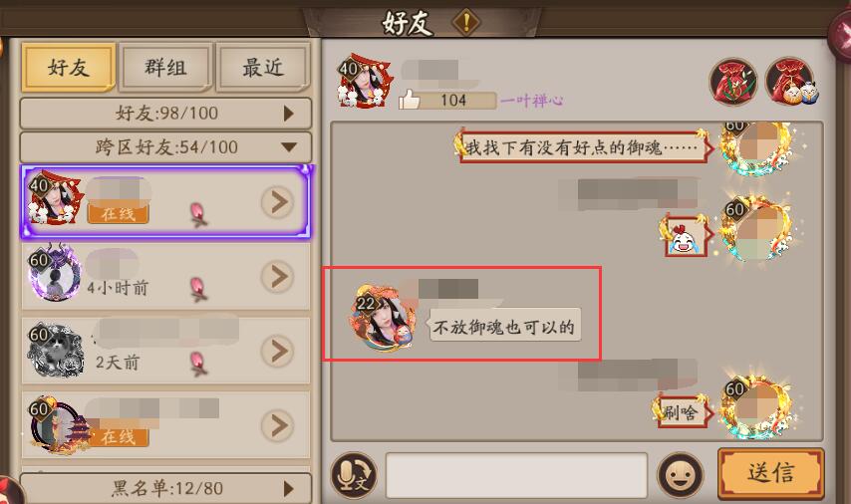Image resolution: width=851 pixels, height=504 pixels.
Task: Click the level 40 avatar in chat header
Action: pos(364,81)
